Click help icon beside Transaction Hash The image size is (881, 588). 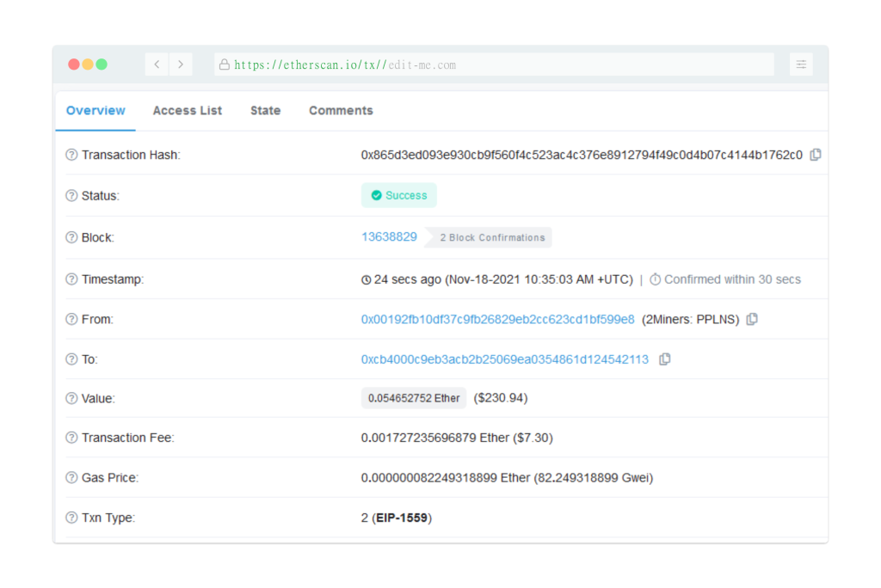pyautogui.click(x=71, y=155)
